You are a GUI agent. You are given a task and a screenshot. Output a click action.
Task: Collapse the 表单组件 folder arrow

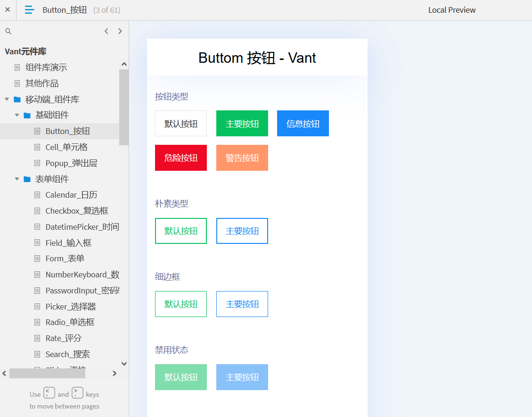[x=17, y=179]
